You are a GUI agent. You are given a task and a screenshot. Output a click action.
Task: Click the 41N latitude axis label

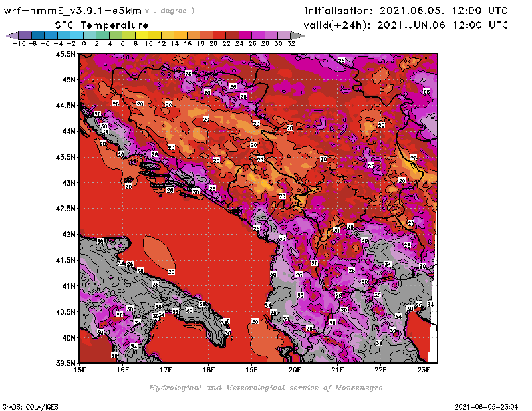tap(68, 286)
